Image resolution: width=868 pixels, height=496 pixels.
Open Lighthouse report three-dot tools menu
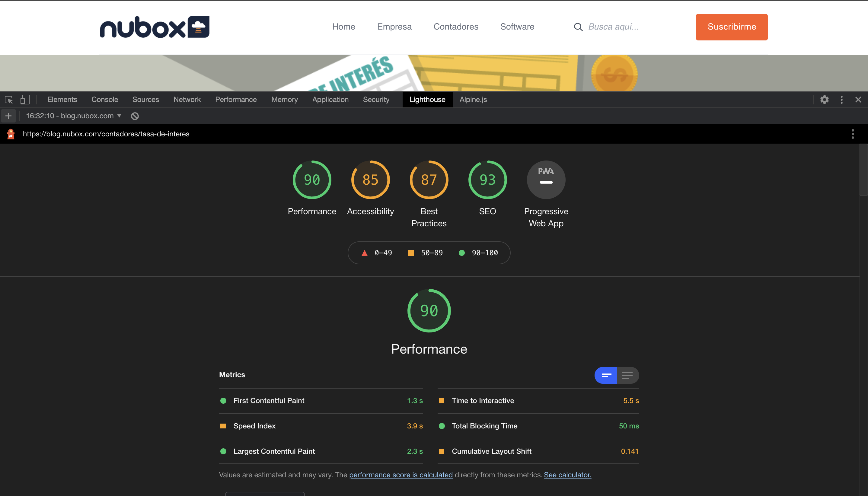[852, 134]
